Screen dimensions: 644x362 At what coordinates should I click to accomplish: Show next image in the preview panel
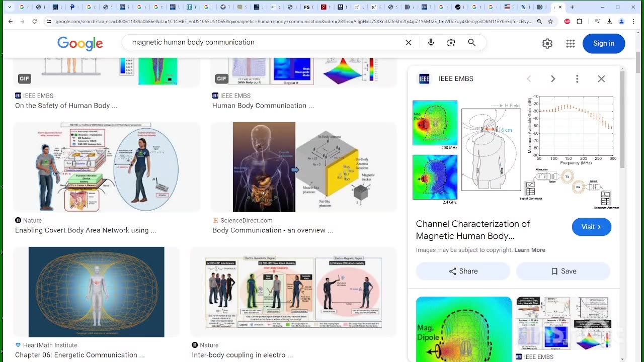pos(553,79)
